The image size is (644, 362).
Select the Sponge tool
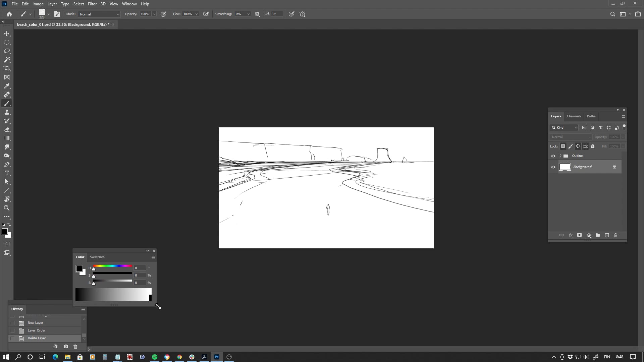(x=7, y=156)
